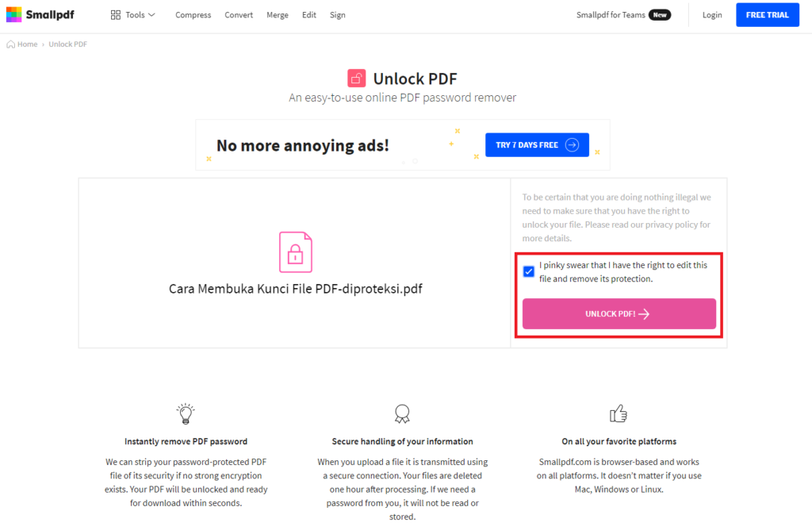
Task: Click the person icon above 'Secure handling of your information'
Action: coord(402,413)
